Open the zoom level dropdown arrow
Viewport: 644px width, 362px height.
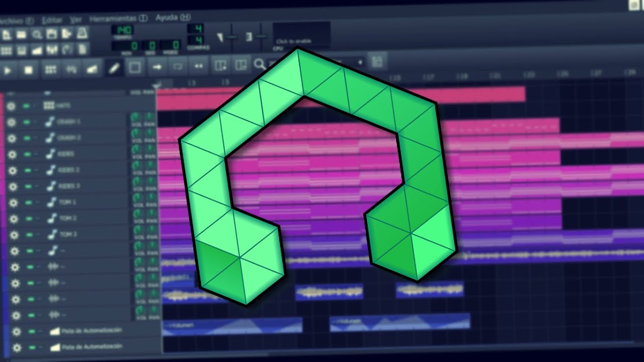pos(360,62)
